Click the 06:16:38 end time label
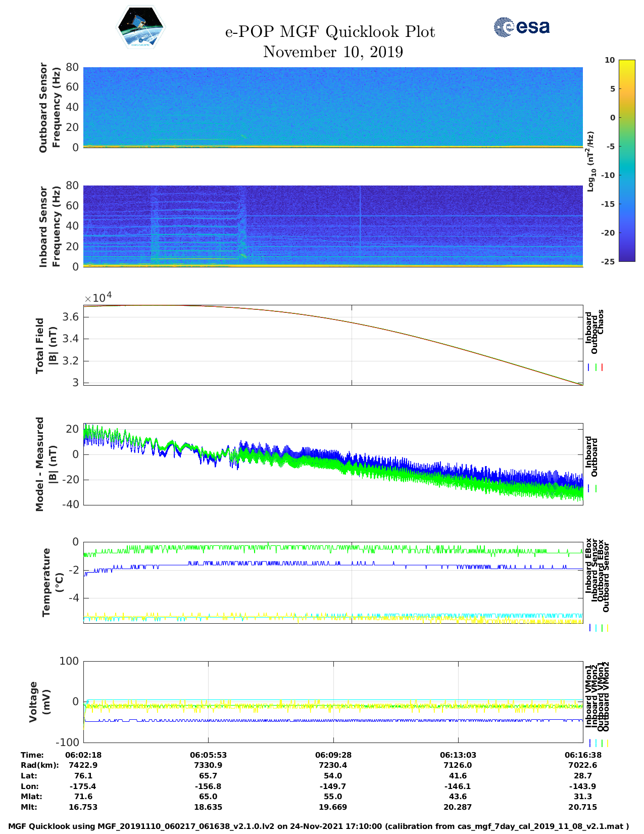This screenshot has width=644, height=834. pos(582,755)
